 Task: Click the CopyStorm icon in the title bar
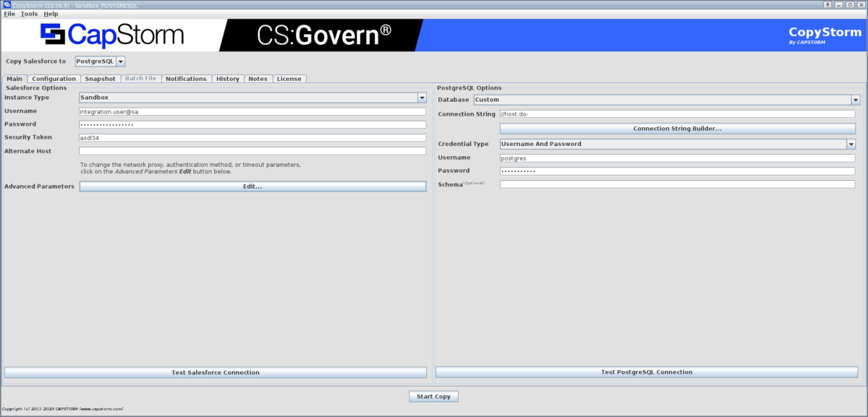coord(7,5)
